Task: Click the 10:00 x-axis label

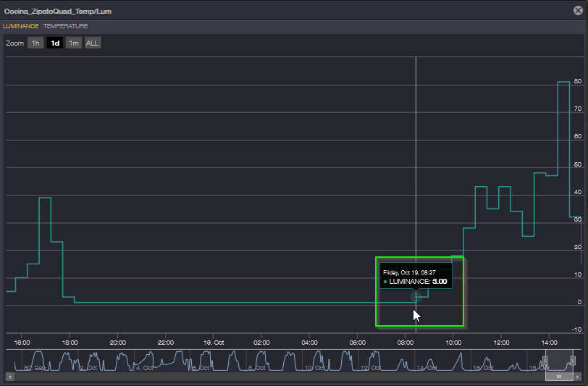Action: click(x=453, y=343)
